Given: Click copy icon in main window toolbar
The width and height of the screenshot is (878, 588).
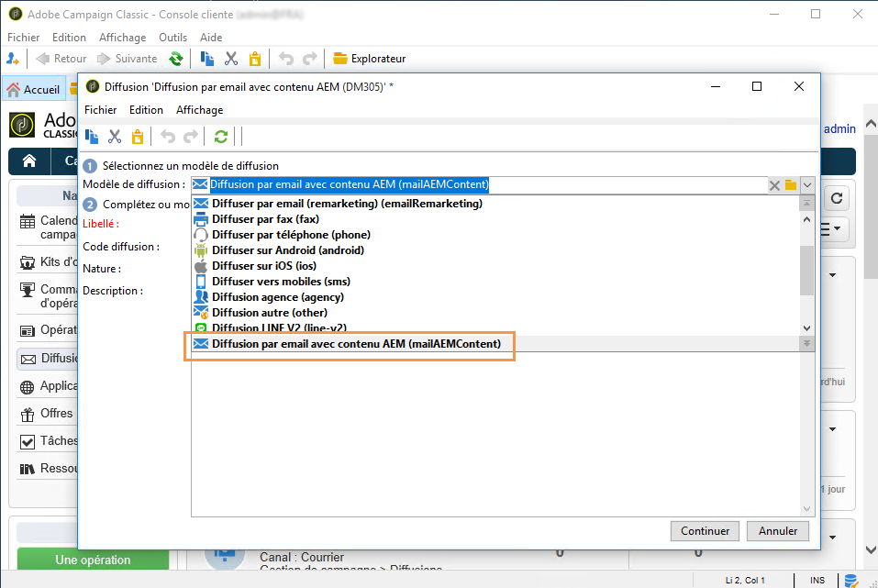Looking at the screenshot, I should 207,59.
